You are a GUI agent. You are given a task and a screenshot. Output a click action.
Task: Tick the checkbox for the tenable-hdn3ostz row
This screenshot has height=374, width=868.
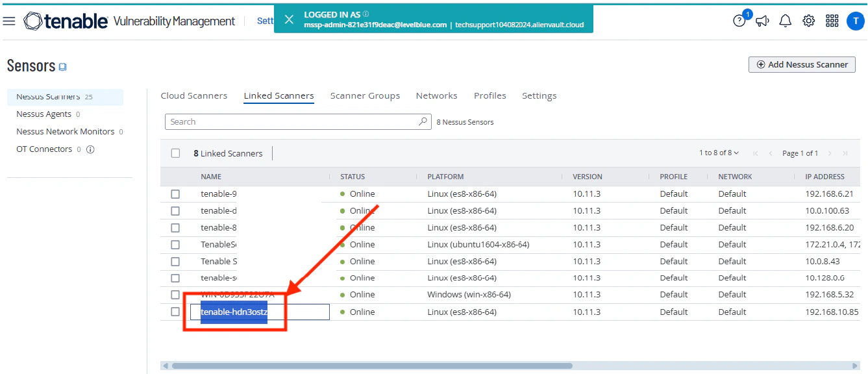[x=175, y=312]
